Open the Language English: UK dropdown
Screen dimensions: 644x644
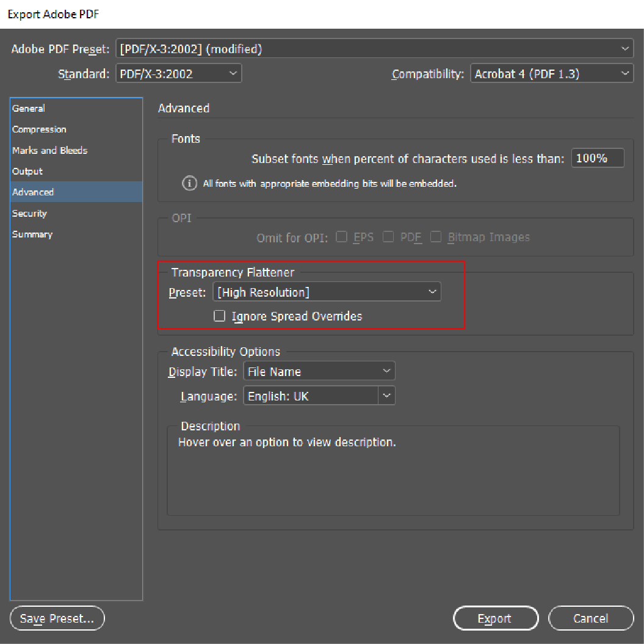pos(319,396)
